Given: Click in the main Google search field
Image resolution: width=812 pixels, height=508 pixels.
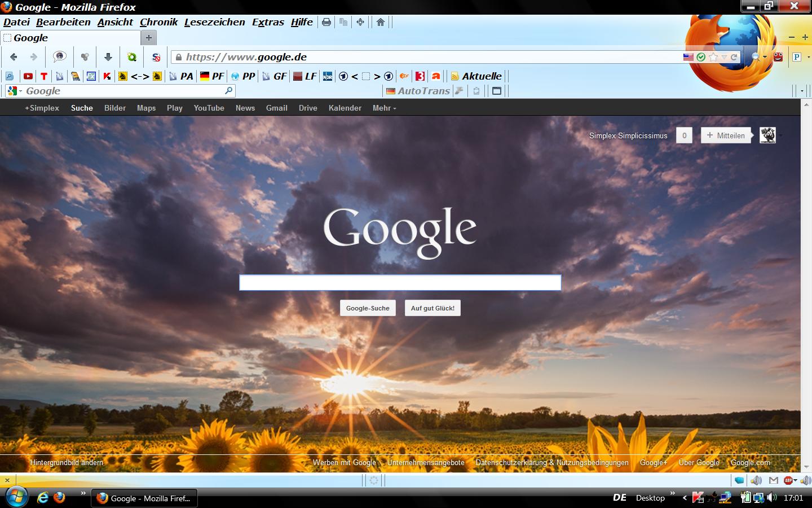Looking at the screenshot, I should point(400,283).
